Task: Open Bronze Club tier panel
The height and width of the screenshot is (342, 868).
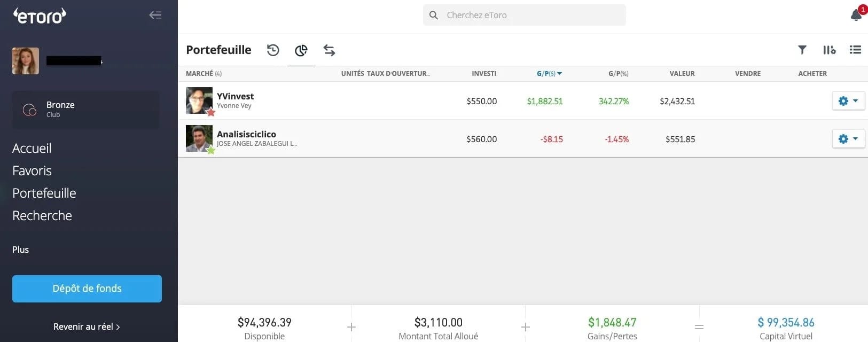Action: tap(85, 110)
